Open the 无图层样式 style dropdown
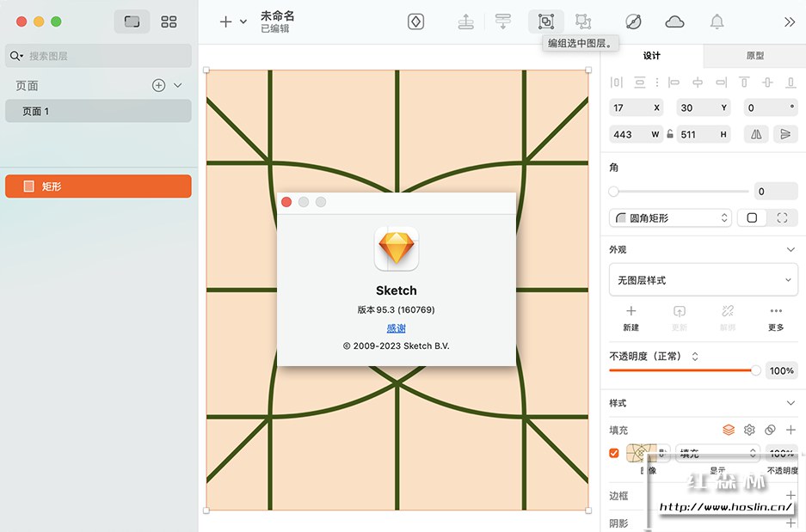Screen dimensions: 806x532 coord(703,280)
